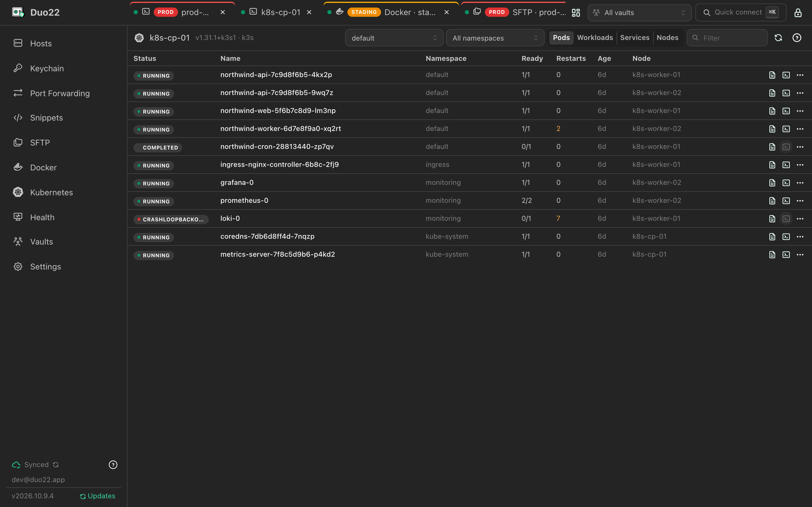Expand the default context dropdown
812x507 pixels.
coord(394,38)
